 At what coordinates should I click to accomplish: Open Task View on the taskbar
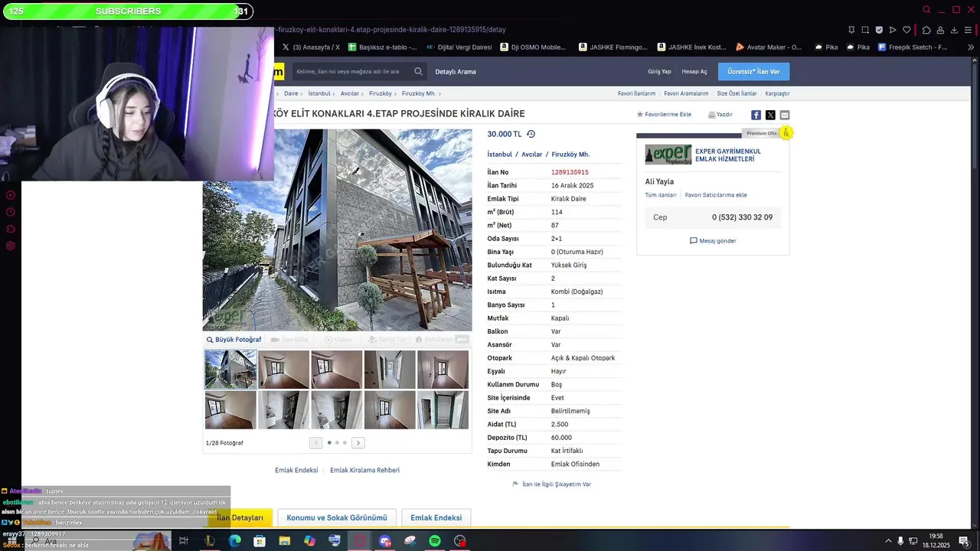pyautogui.click(x=184, y=541)
